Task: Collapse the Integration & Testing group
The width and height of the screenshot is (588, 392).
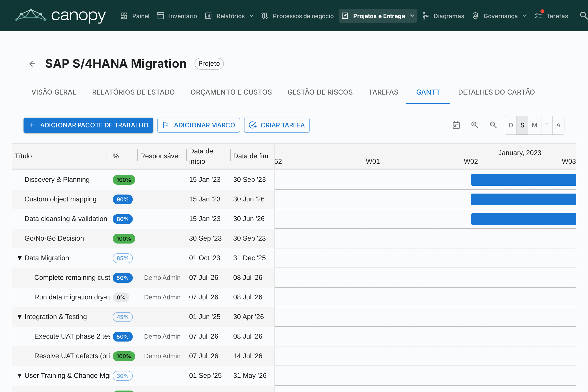Action: [20, 317]
